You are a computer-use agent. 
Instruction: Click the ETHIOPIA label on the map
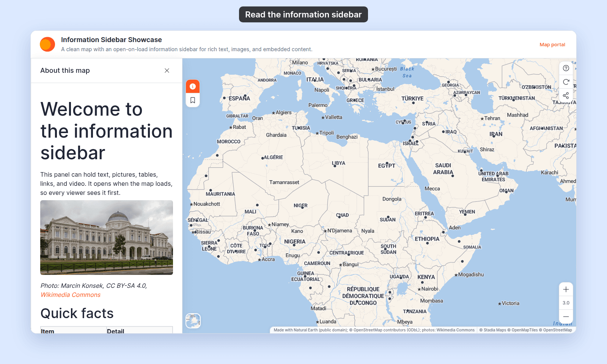[x=427, y=239]
